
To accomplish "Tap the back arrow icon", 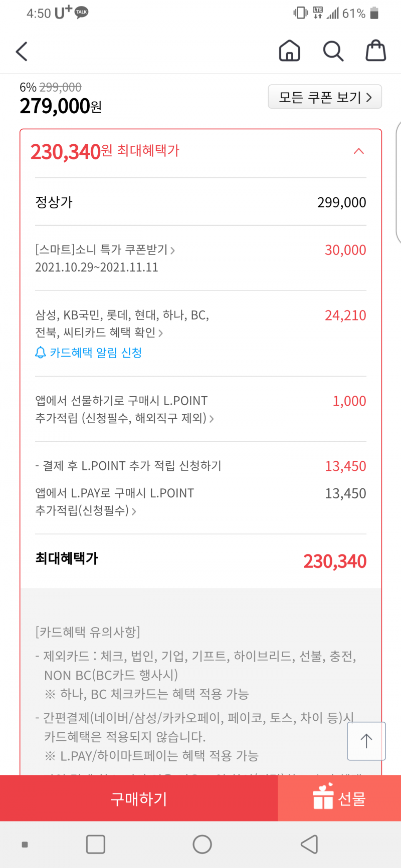I will click(x=22, y=51).
